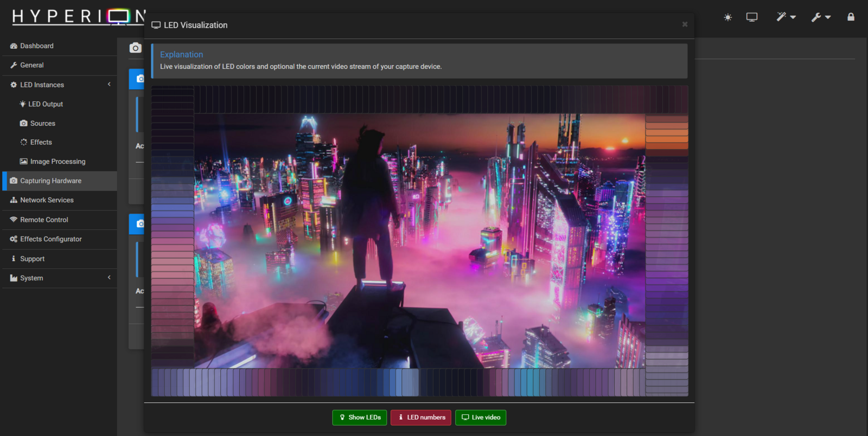Close the LED Visualization dialog

(x=685, y=24)
